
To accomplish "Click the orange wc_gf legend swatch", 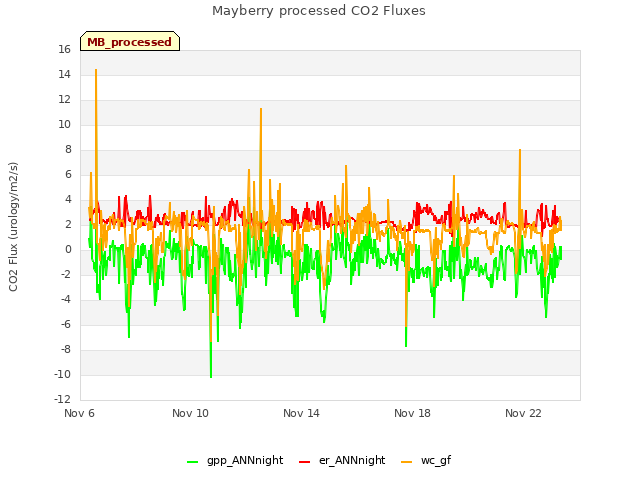I will (x=407, y=462).
